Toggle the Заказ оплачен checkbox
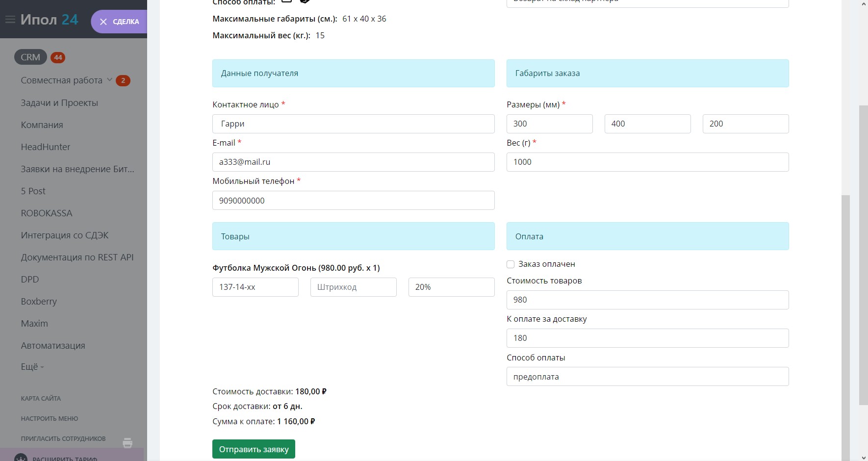 511,264
